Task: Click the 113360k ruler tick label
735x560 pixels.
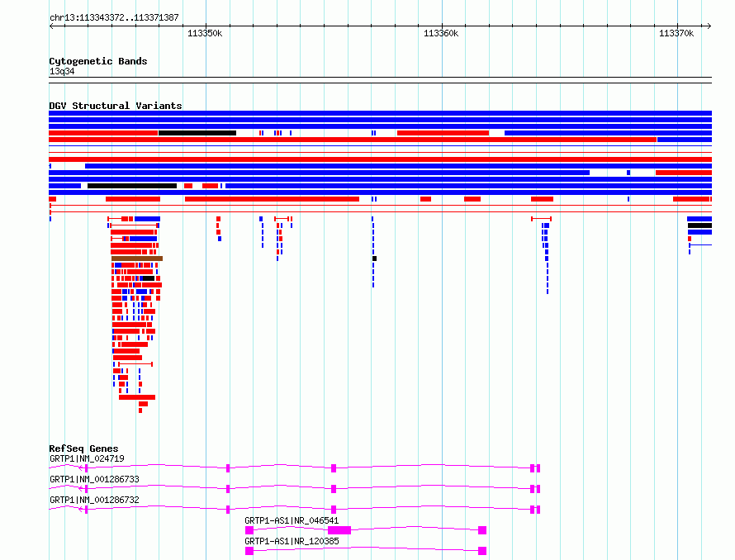Action: tap(441, 33)
